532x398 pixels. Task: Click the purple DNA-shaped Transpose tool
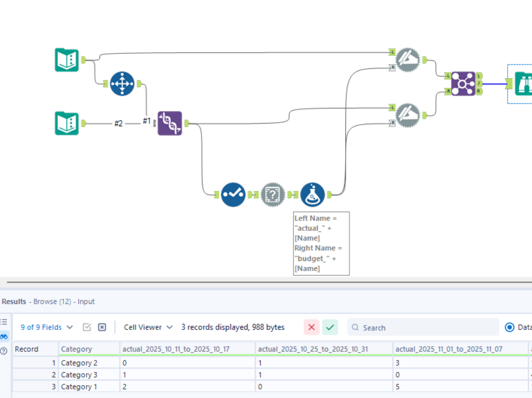coord(169,124)
